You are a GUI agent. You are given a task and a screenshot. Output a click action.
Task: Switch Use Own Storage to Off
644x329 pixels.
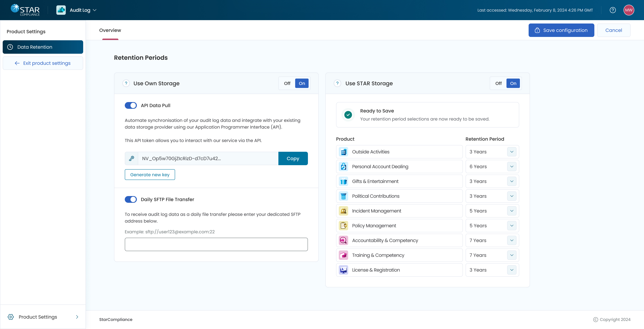[287, 83]
